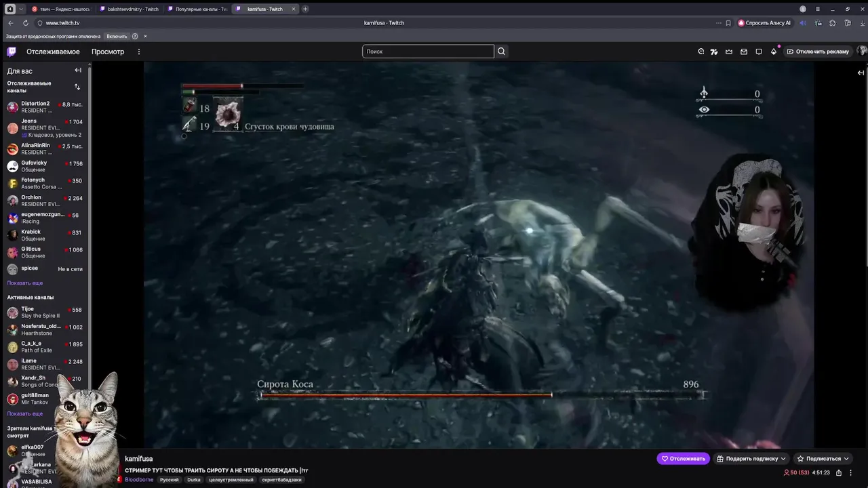The height and width of the screenshot is (488, 868).
Task: Open Nosferatu_old Hearthstone channel
Action: click(45, 329)
